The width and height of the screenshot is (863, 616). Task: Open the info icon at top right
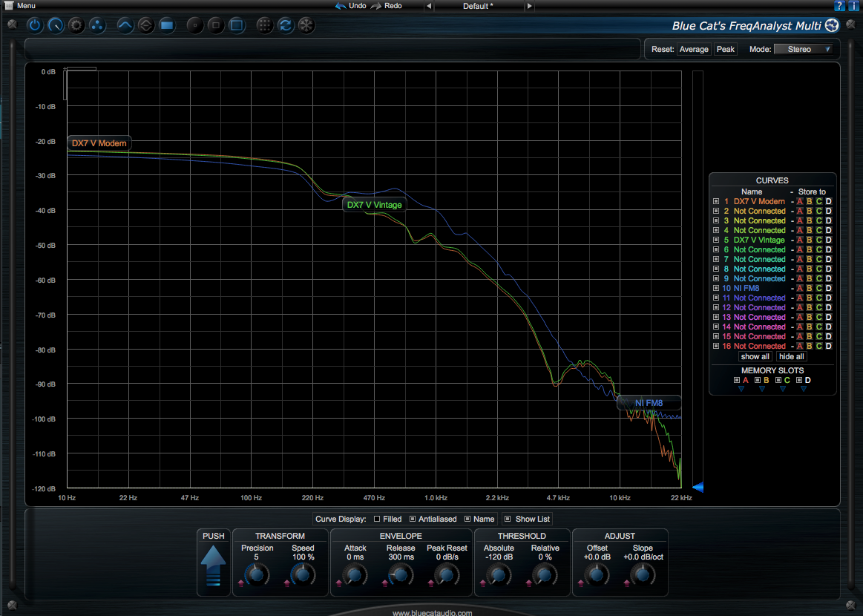coord(853,5)
